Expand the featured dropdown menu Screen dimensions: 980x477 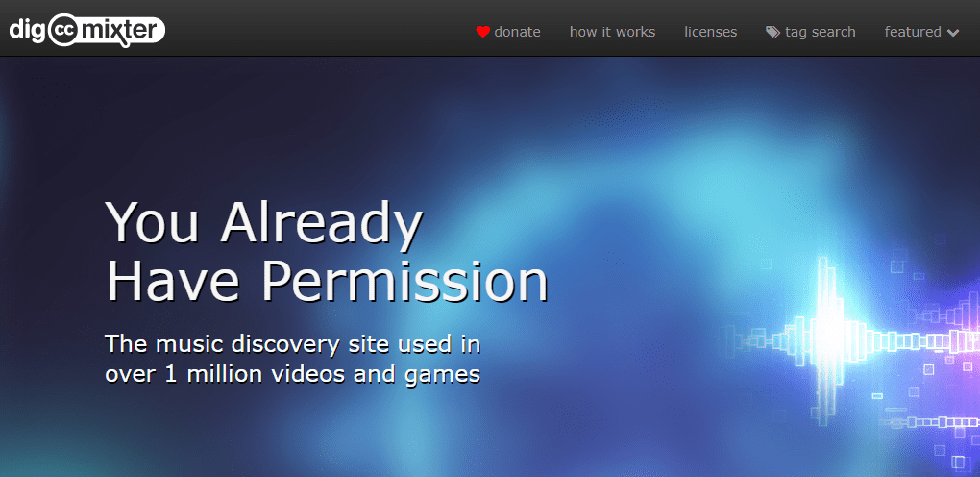click(922, 32)
